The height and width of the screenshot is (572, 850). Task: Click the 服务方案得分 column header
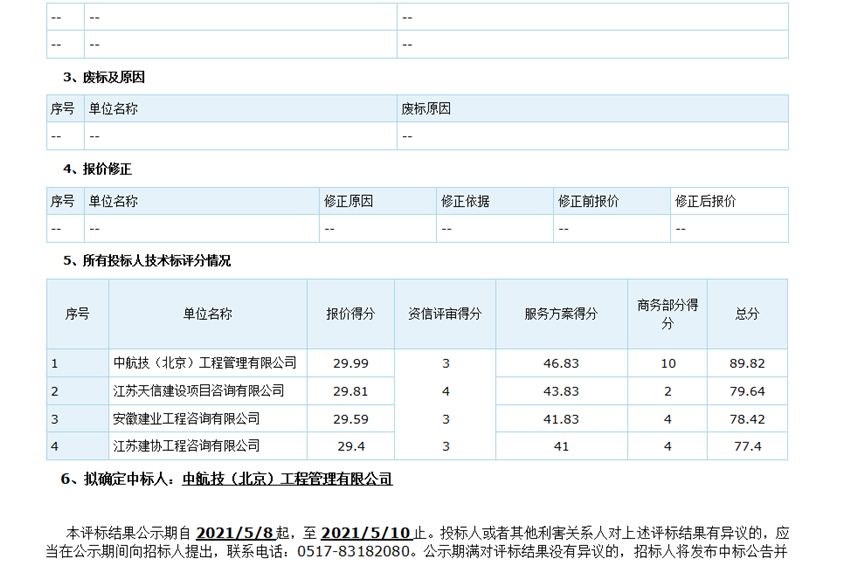tap(561, 314)
